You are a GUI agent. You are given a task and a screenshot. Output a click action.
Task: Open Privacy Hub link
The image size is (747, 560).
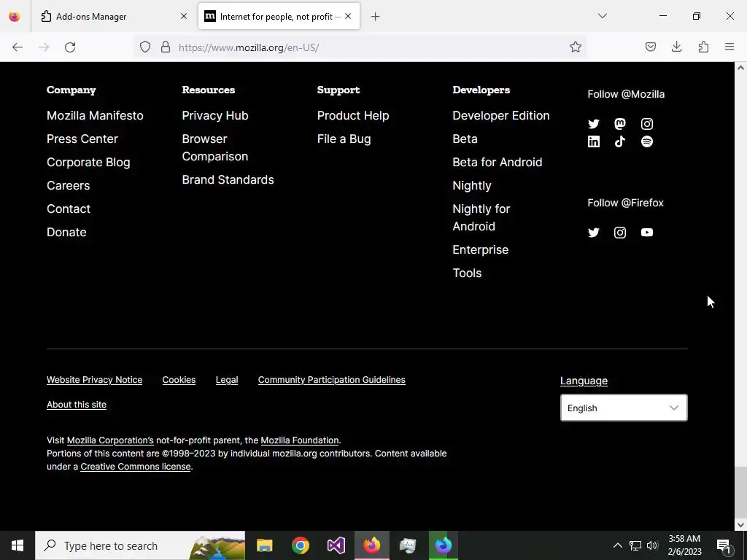(x=215, y=115)
